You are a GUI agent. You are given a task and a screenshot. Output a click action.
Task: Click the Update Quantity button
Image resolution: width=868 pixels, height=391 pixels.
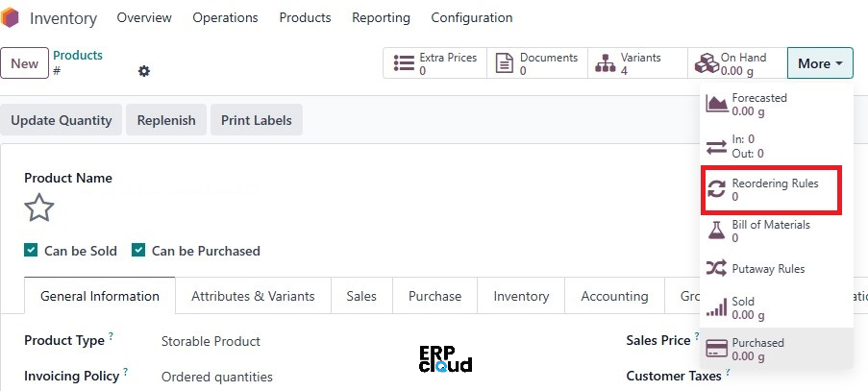tap(61, 120)
